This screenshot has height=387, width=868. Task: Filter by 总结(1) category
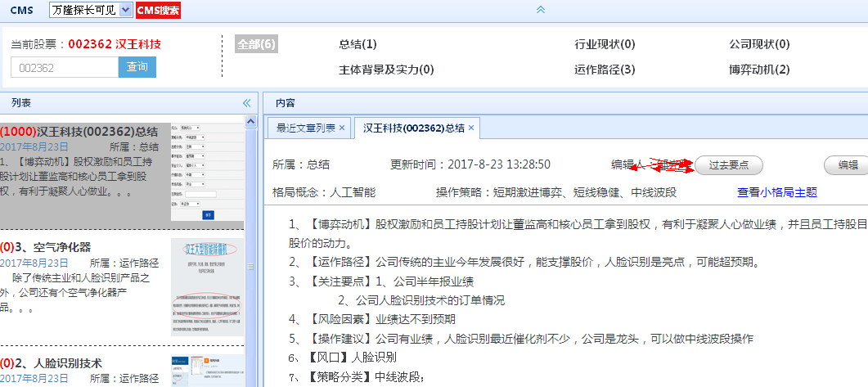pyautogui.click(x=358, y=44)
